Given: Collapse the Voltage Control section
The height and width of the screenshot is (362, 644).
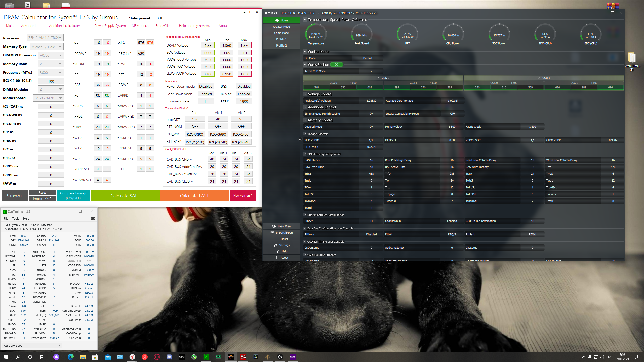Looking at the screenshot, I should tap(305, 94).
